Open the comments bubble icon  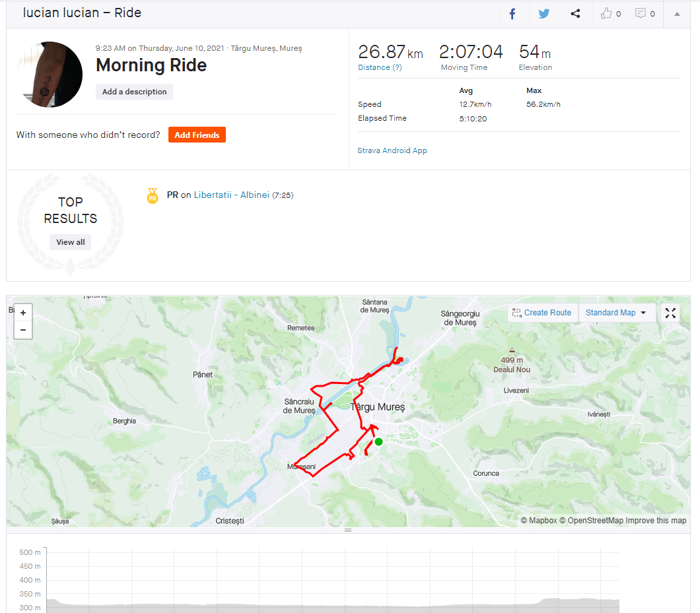coord(641,14)
